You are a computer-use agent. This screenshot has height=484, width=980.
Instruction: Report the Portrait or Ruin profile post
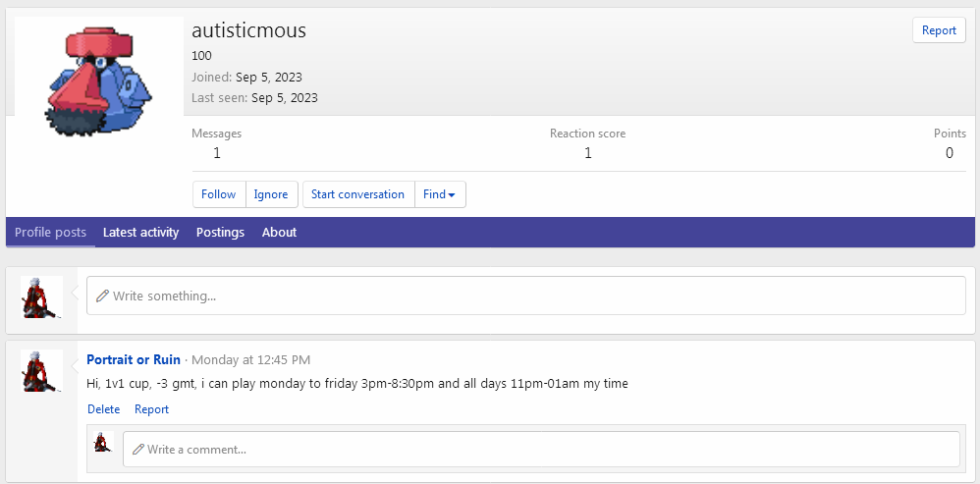151,409
